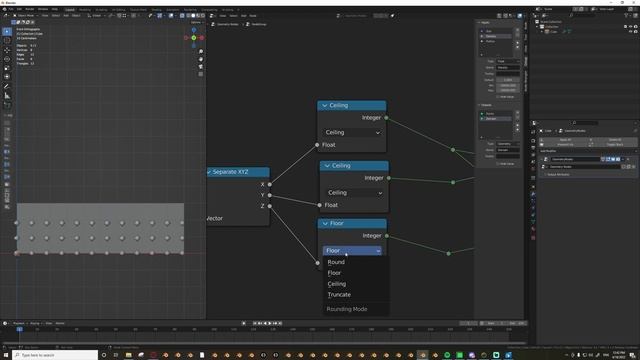The height and width of the screenshot is (360, 640).
Task: Switch viewport shading to Rendered
Action: click(x=202, y=16)
